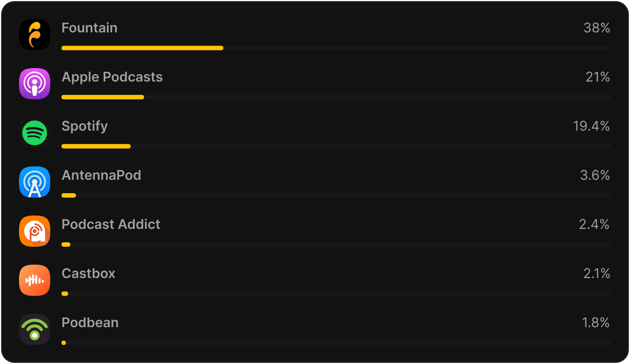
Task: Click the Spotify name label
Action: pyautogui.click(x=85, y=126)
